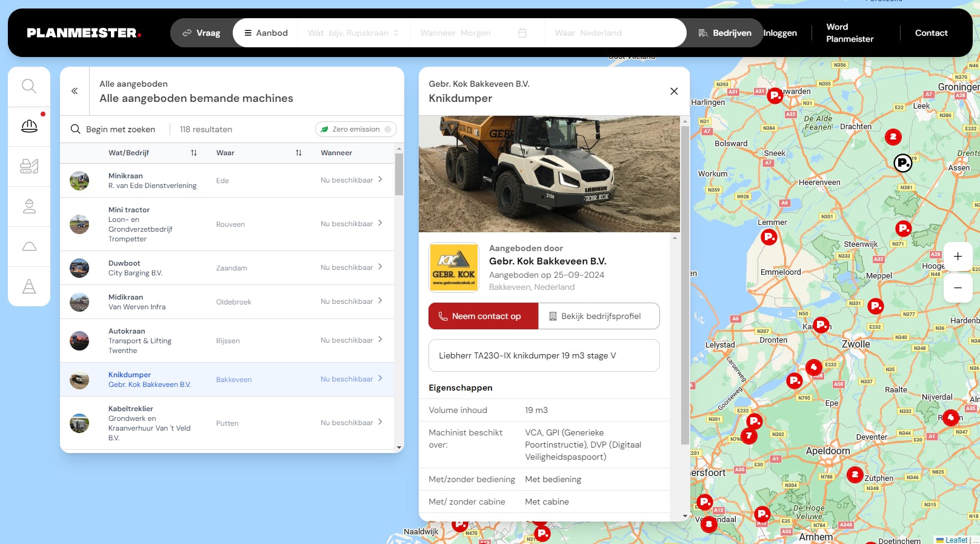Expand Autokraan row chevron

tap(380, 340)
